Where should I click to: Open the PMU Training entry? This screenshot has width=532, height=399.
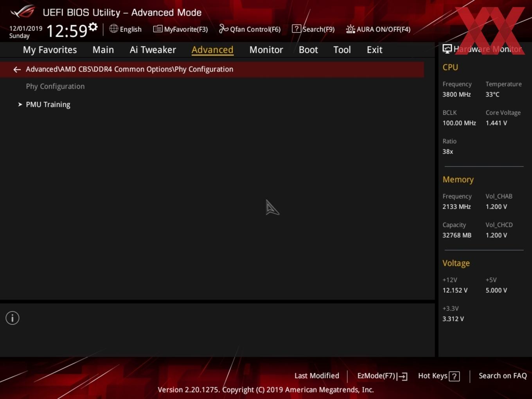tap(48, 104)
